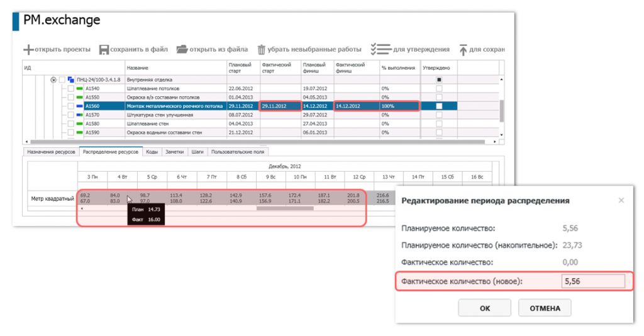This screenshot has width=644, height=336.
Task: Switch to the Распределение ресурсов tab
Action: pyautogui.click(x=111, y=152)
